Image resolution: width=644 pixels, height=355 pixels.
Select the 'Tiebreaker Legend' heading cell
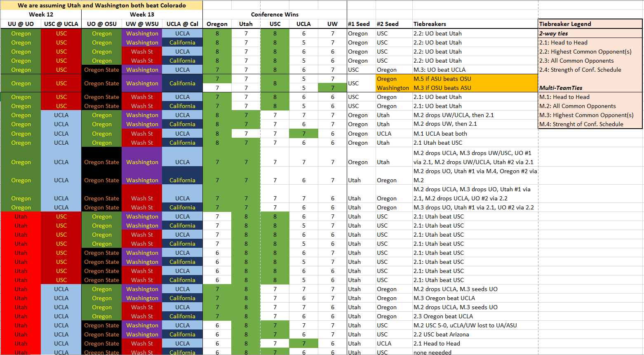point(590,24)
